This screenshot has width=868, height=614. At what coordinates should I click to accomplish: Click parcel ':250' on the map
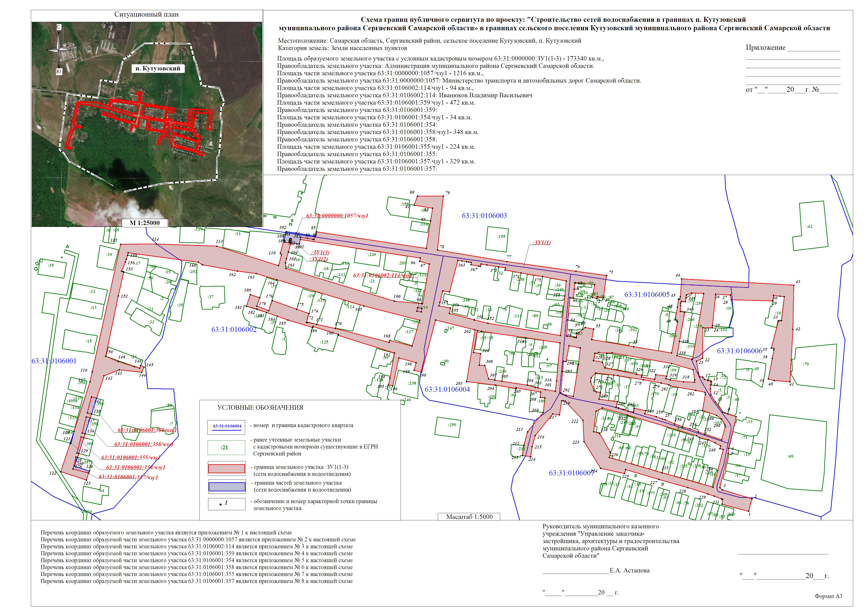tap(448, 427)
